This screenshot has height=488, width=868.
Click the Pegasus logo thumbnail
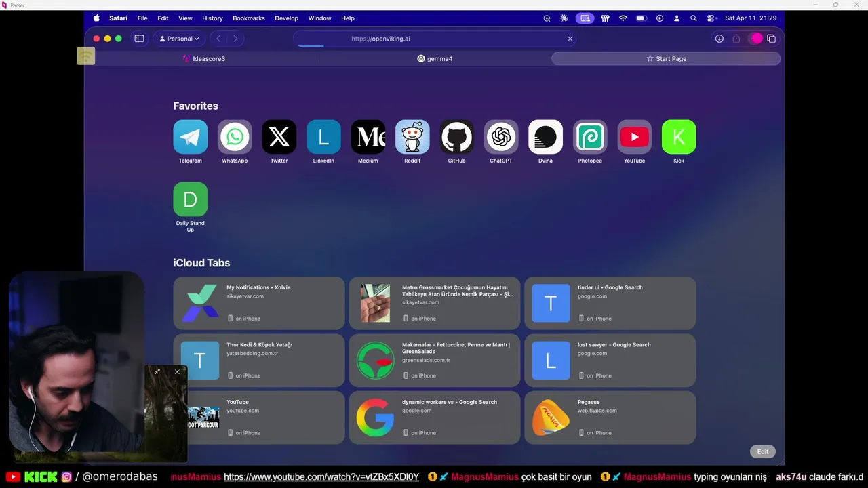click(551, 418)
